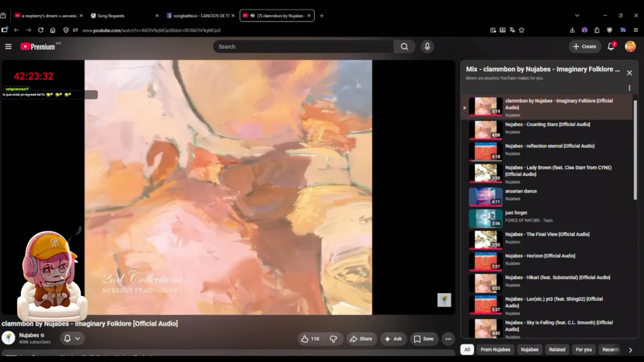Image resolution: width=644 pixels, height=362 pixels.
Task: Show more filter chips with right arrow
Action: click(630, 350)
